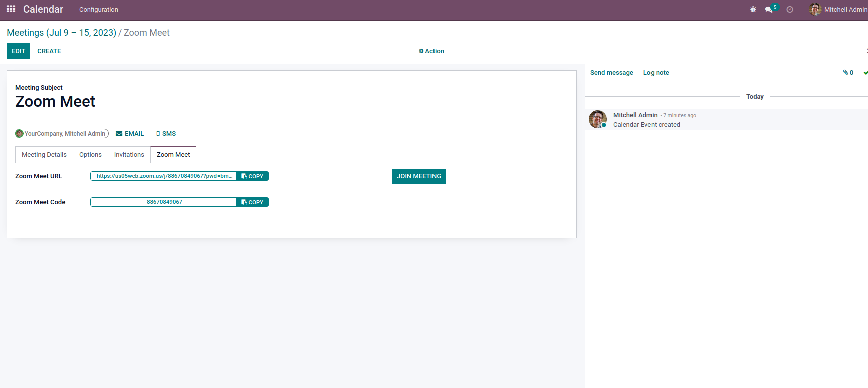Click the 'Zoom Meet URL' field label
This screenshot has height=388, width=868.
39,176
